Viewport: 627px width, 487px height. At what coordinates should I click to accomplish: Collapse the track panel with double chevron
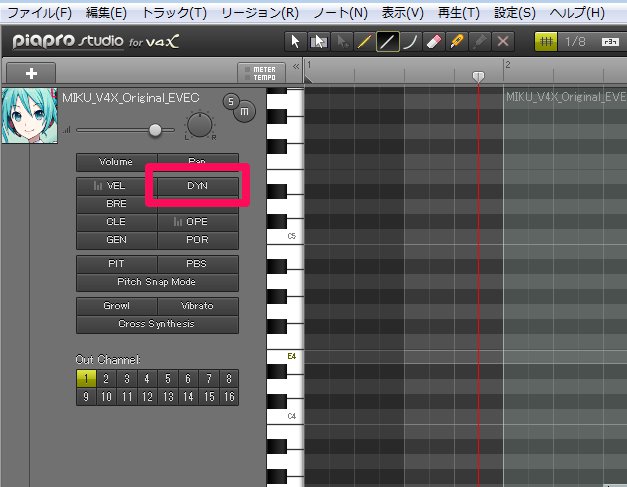(x=296, y=67)
